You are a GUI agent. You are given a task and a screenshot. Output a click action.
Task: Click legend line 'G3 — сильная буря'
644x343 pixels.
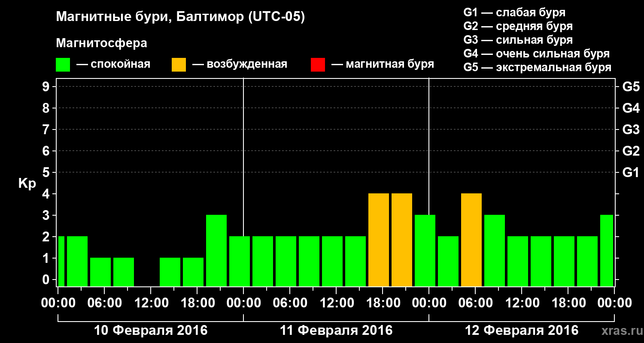pos(518,40)
